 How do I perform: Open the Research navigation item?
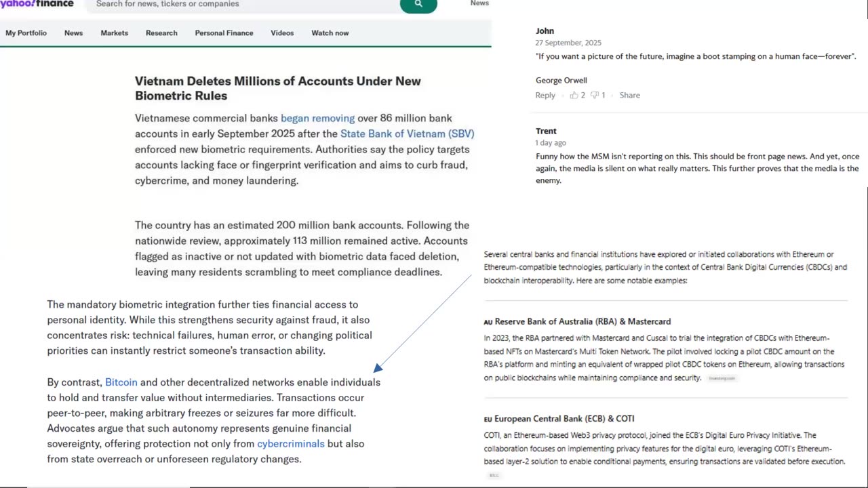click(161, 33)
